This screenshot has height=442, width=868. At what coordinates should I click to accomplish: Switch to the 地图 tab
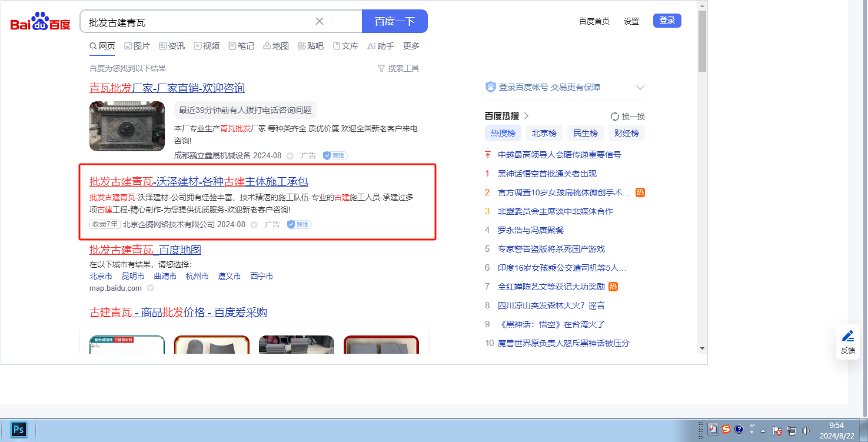point(276,46)
